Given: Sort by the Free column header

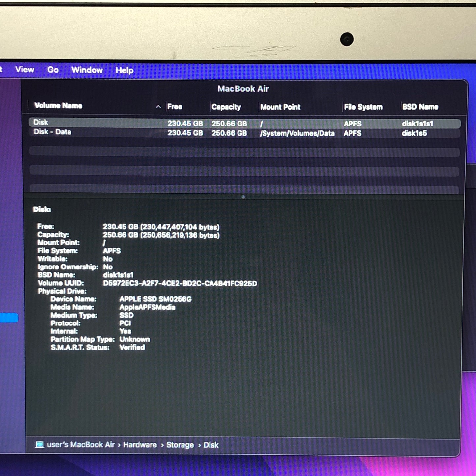Looking at the screenshot, I should coord(175,107).
